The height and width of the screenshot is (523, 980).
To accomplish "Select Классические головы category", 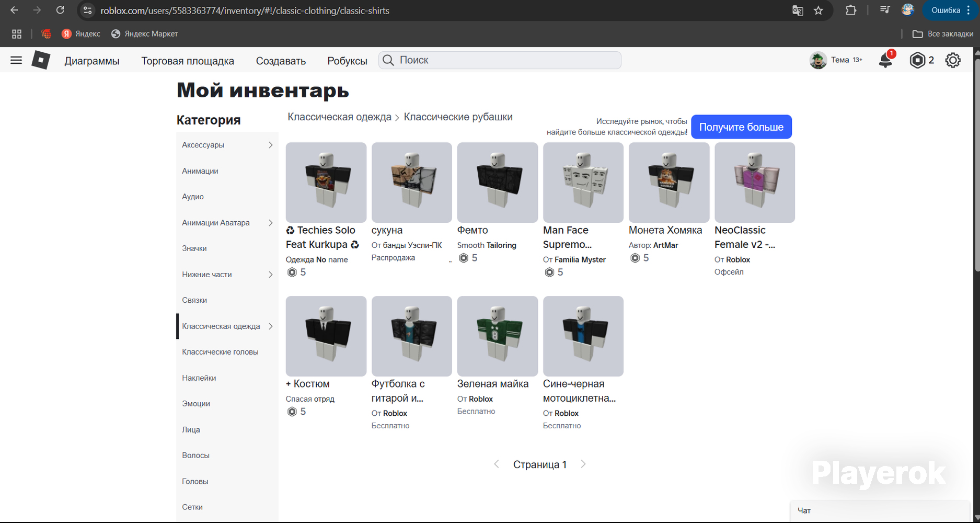I will coord(227,352).
